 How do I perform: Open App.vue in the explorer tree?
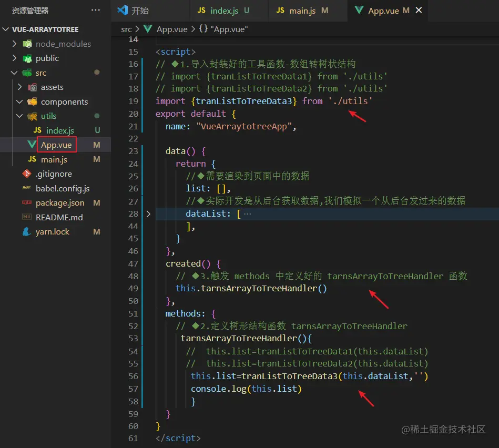point(55,145)
